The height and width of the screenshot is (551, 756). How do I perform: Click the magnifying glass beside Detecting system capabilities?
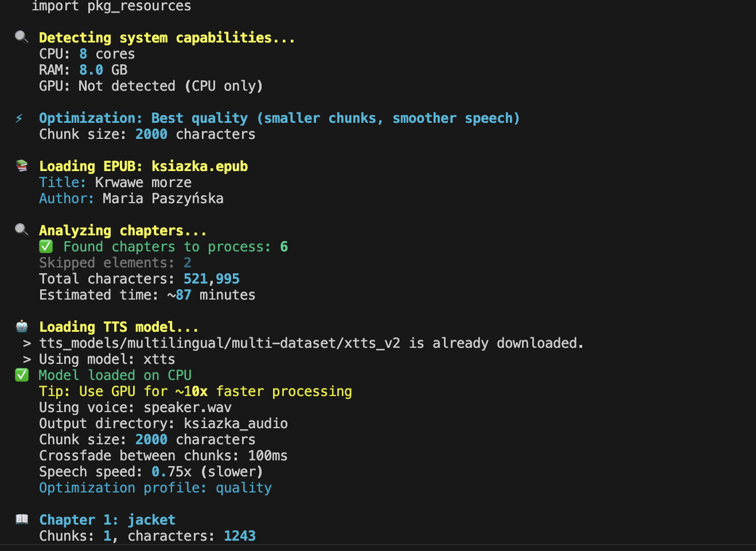click(x=22, y=37)
